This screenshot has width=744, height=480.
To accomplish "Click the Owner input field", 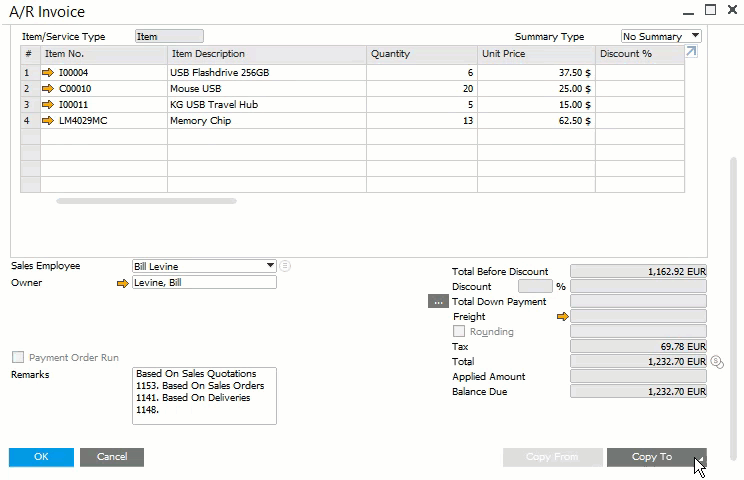I will (204, 283).
